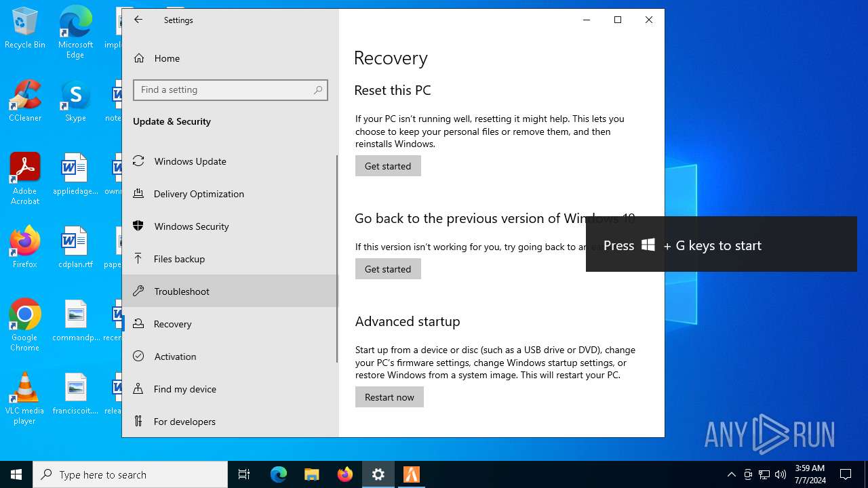Select the For developers icon
Image resolution: width=868 pixels, height=488 pixels.
[x=138, y=421]
